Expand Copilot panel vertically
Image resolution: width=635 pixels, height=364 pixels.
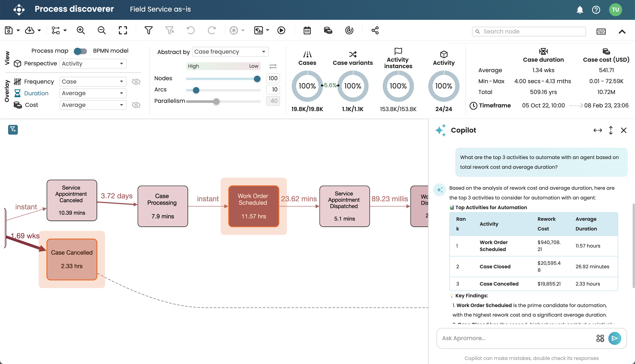(x=611, y=130)
